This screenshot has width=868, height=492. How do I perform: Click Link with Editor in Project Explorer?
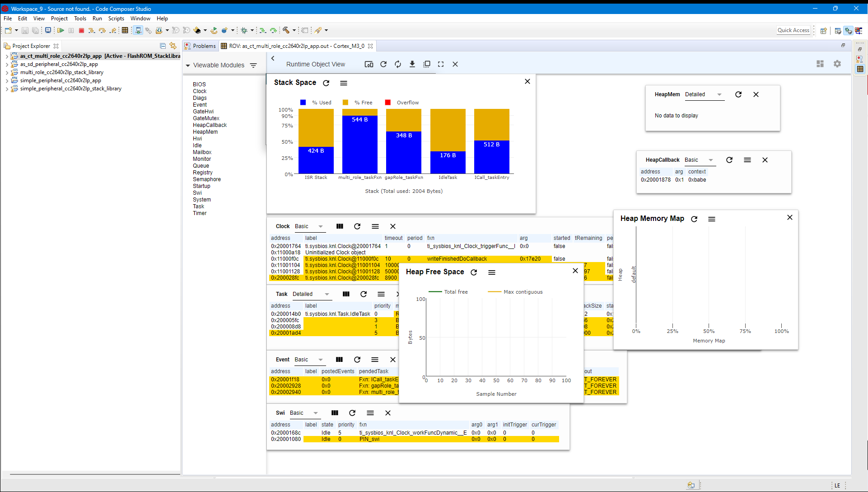point(173,46)
